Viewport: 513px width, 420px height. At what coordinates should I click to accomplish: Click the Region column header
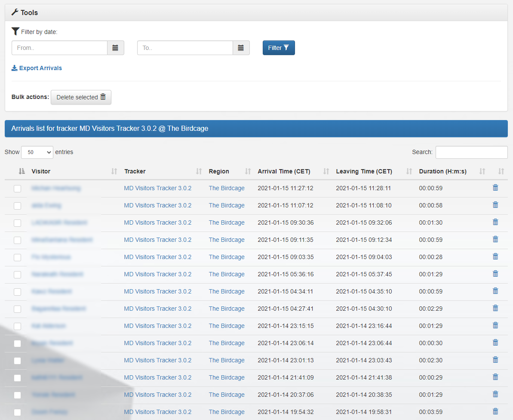click(219, 171)
